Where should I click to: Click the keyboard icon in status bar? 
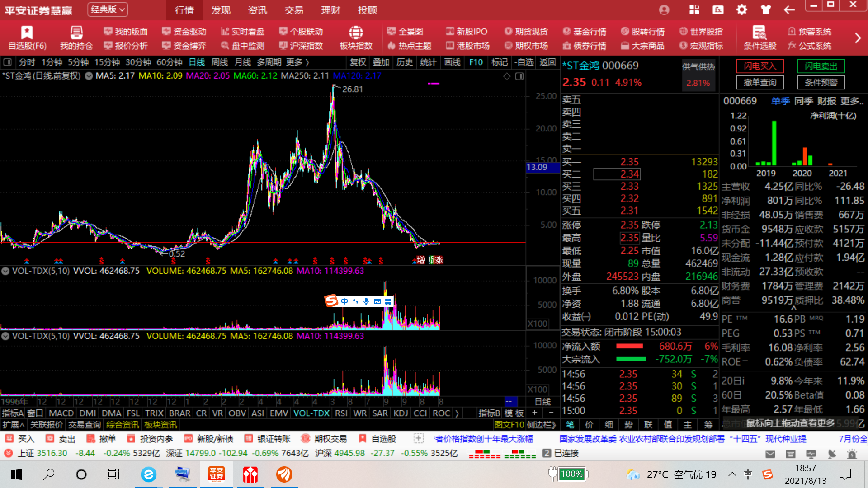pos(791,454)
